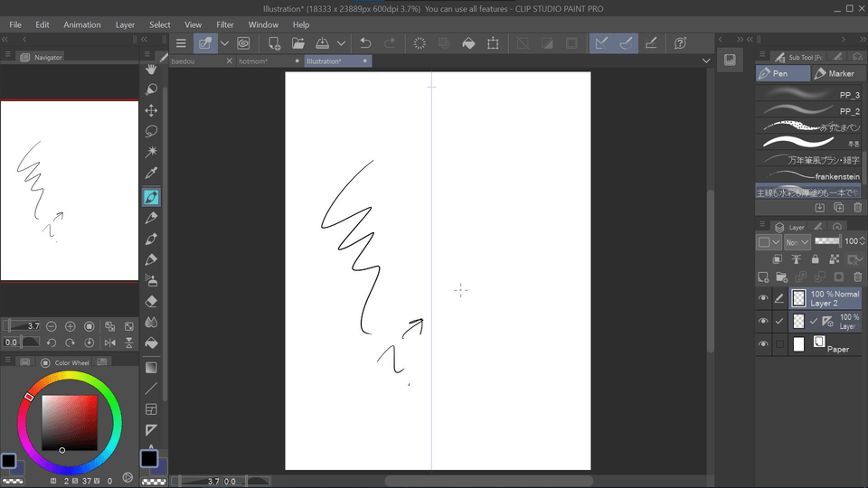Open the command bar hamburger menu
868x488 pixels.
181,43
